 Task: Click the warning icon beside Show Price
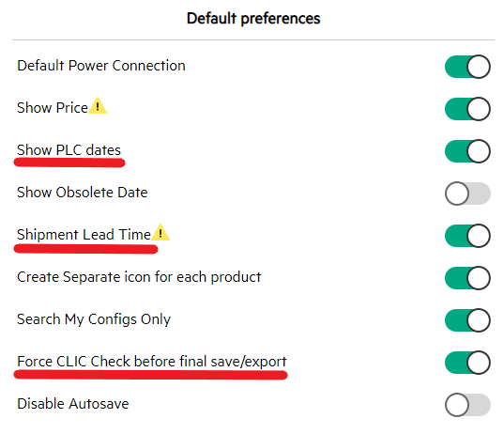click(98, 105)
